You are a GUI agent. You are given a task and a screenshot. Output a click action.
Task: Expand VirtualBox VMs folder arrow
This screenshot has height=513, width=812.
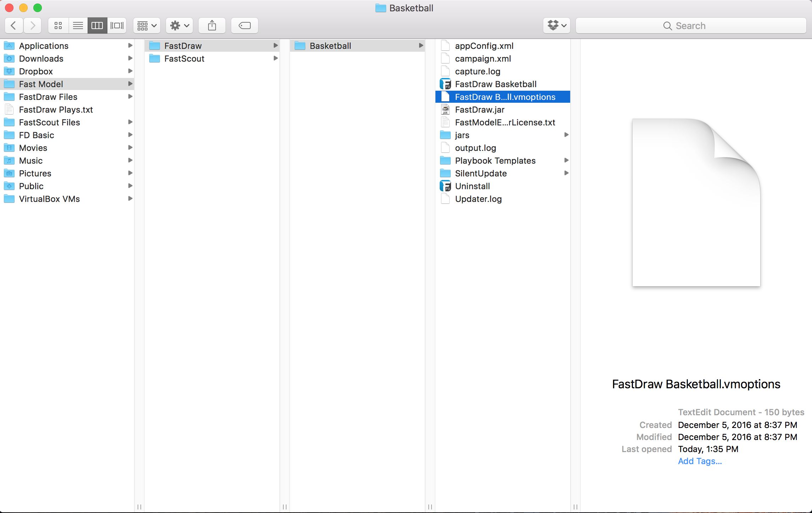click(130, 199)
